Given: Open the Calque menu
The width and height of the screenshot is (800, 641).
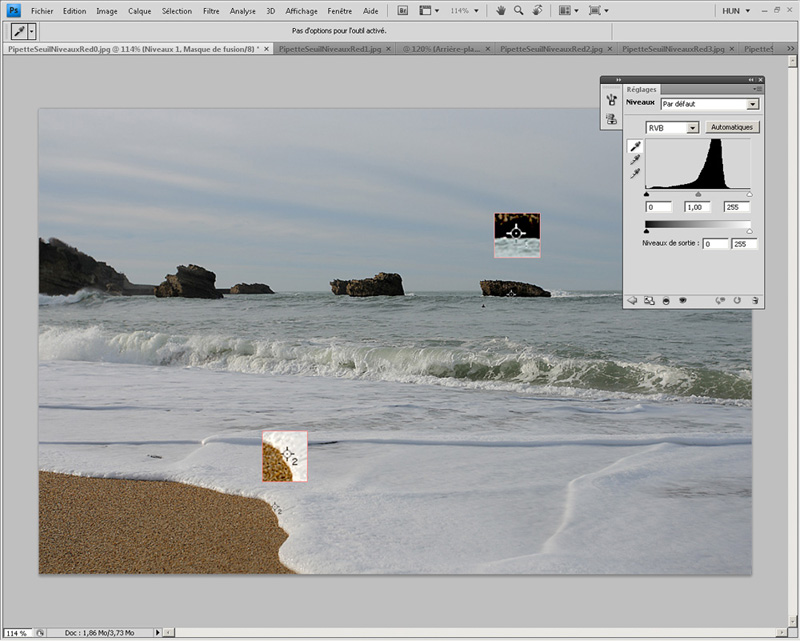Looking at the screenshot, I should [x=139, y=11].
